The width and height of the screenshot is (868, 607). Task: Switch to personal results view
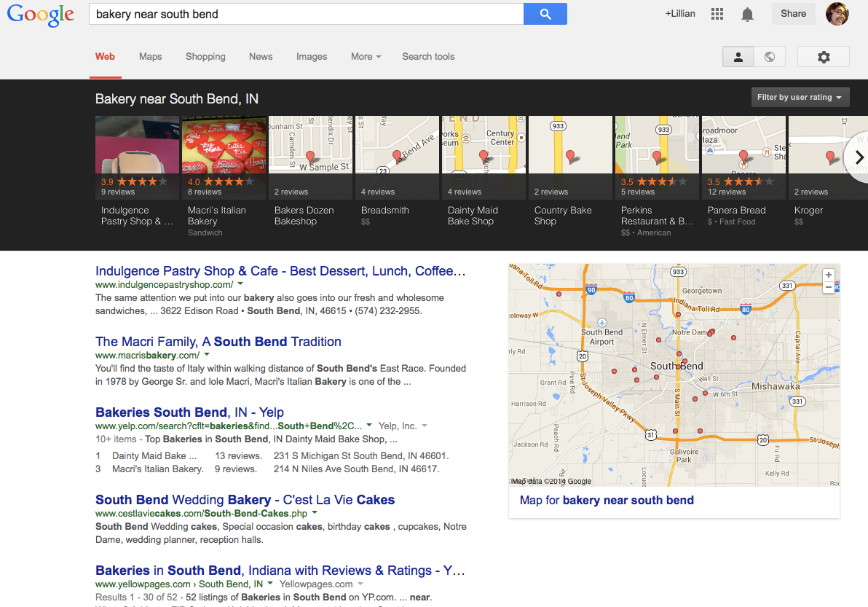pos(738,57)
